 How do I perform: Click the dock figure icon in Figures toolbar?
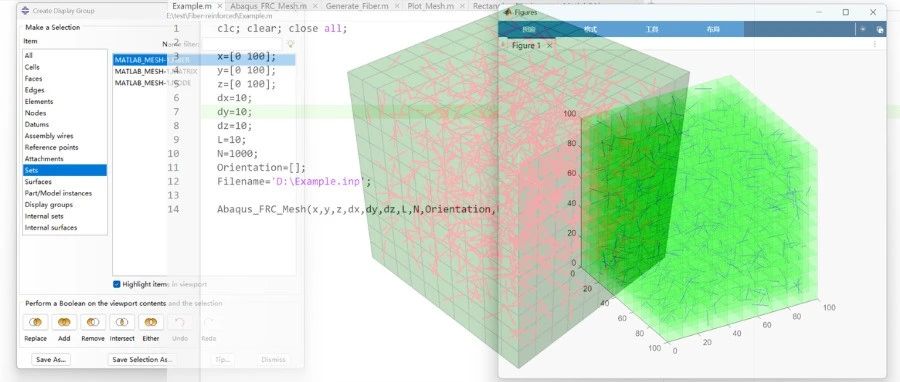[x=879, y=29]
